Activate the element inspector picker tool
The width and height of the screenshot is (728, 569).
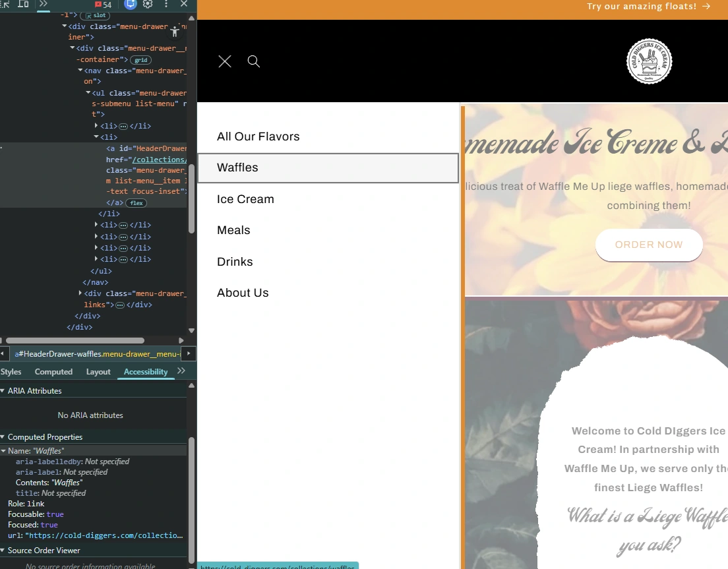[5, 4]
